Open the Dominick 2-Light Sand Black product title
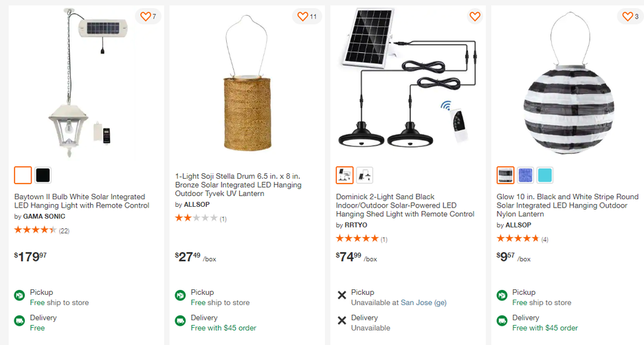This screenshot has width=644, height=345. pos(405,205)
